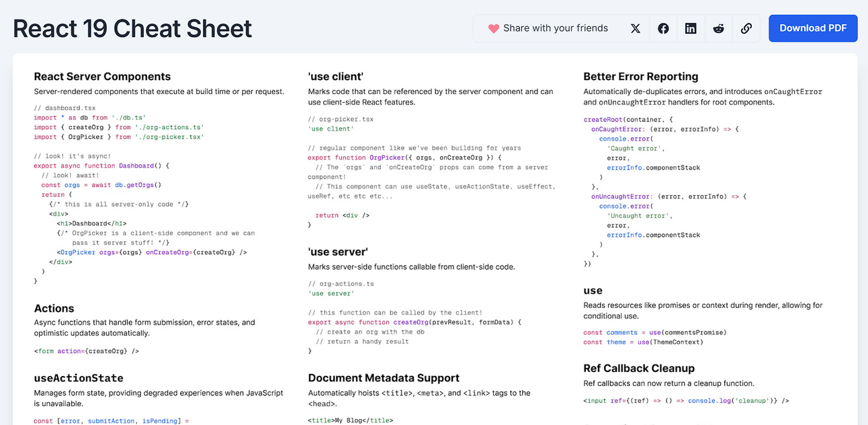Click the Download PDF button

[813, 28]
